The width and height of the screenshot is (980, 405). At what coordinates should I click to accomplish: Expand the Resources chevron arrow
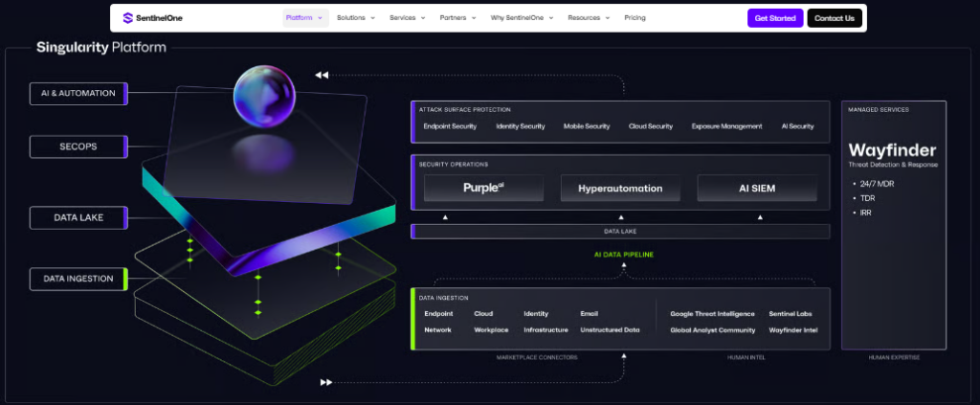(608, 18)
